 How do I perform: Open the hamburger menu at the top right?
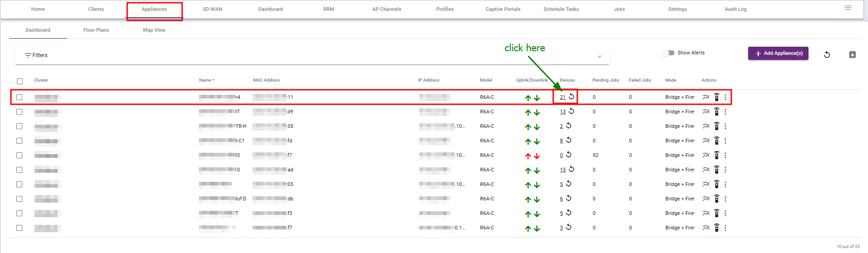848,8
